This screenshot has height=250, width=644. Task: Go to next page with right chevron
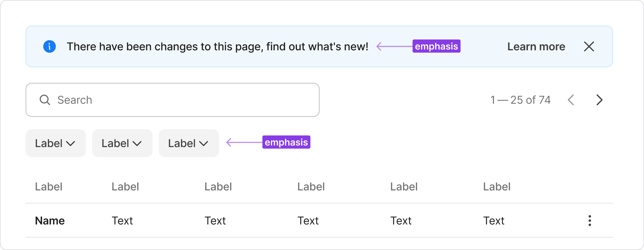599,100
